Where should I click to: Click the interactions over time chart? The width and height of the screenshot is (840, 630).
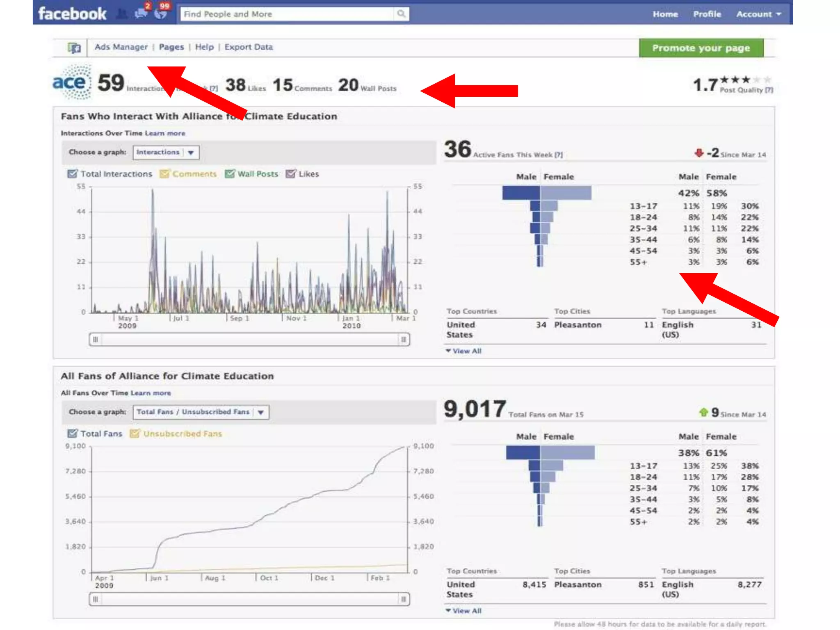(x=249, y=250)
